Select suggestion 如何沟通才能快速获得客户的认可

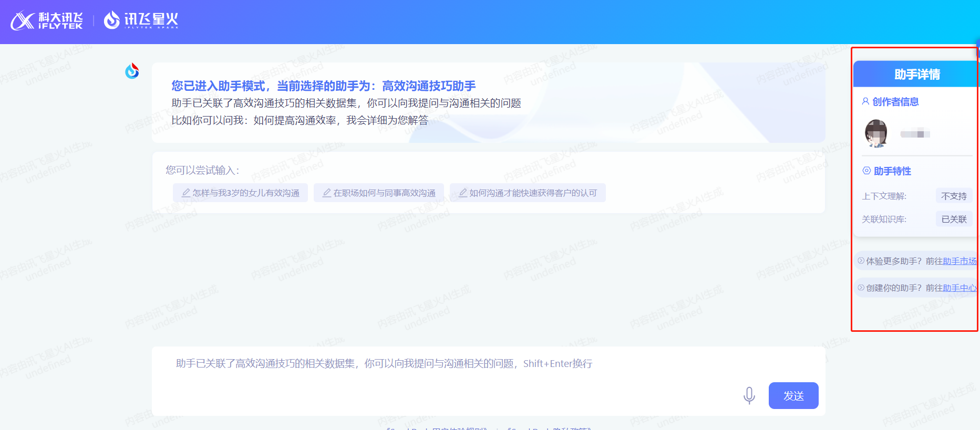528,193
